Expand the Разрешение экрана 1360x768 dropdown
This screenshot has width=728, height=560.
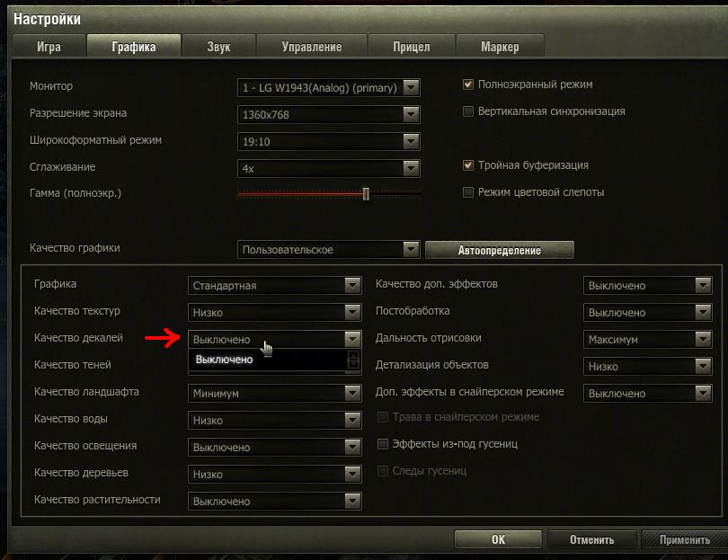(x=329, y=114)
